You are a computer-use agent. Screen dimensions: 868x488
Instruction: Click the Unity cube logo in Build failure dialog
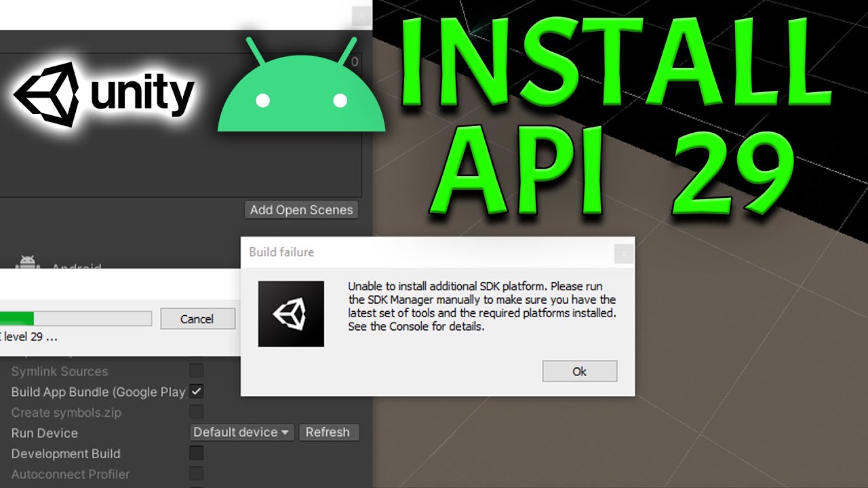point(292,313)
